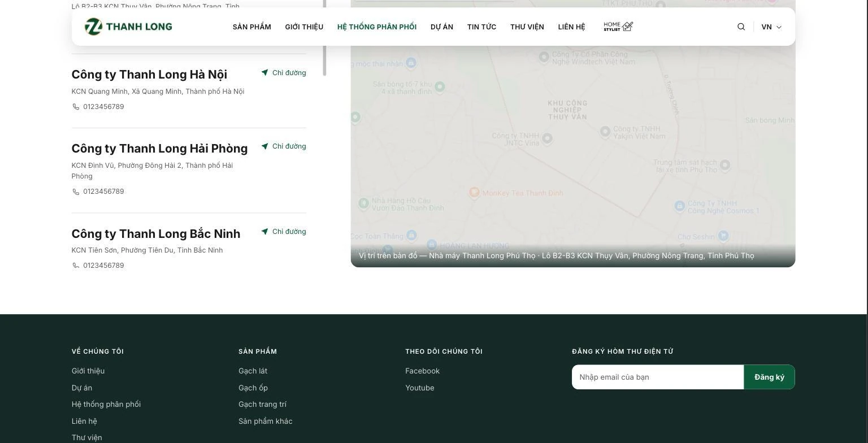
Task: Open the GIỚI THIỆU menu
Action: pyautogui.click(x=304, y=27)
